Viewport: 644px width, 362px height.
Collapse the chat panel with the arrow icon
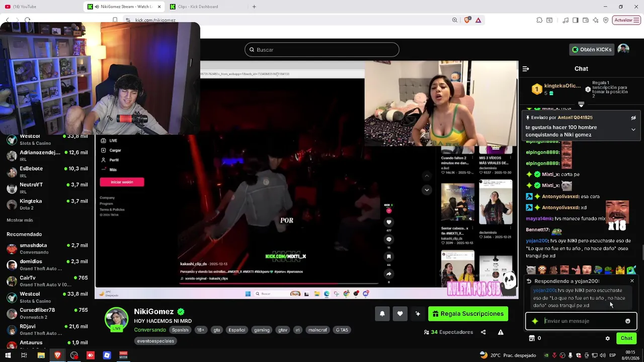point(526,68)
